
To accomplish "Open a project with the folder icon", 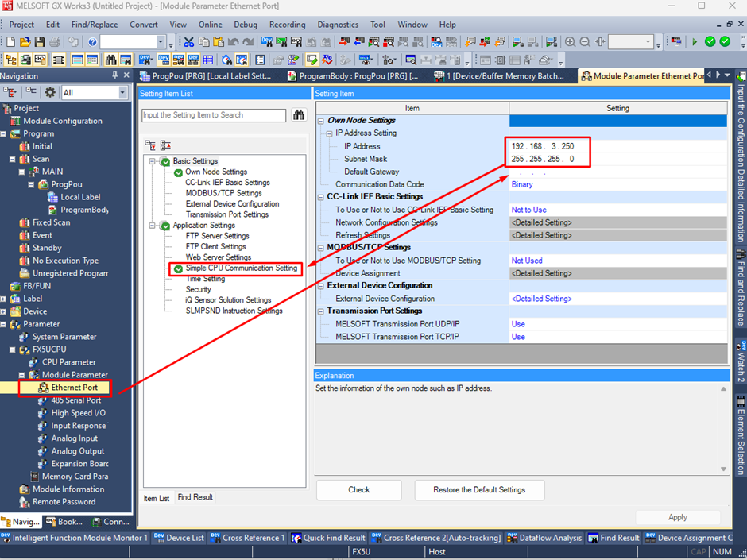I will point(25,42).
